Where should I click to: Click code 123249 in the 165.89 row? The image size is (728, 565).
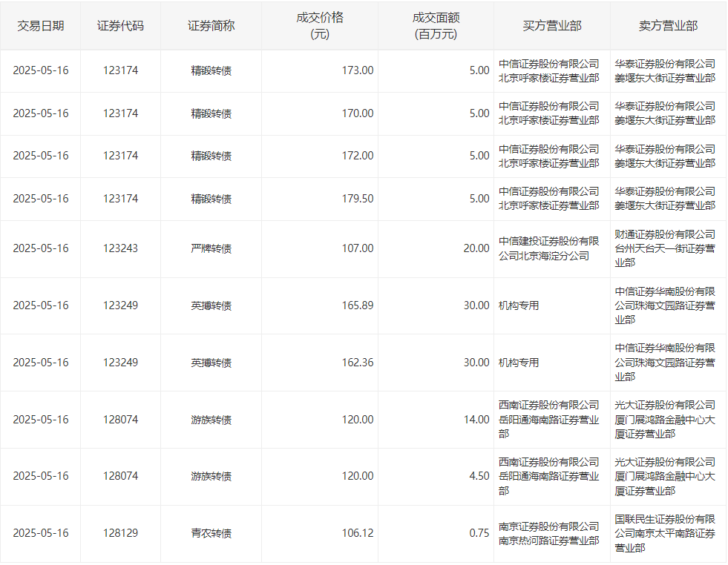(x=120, y=305)
